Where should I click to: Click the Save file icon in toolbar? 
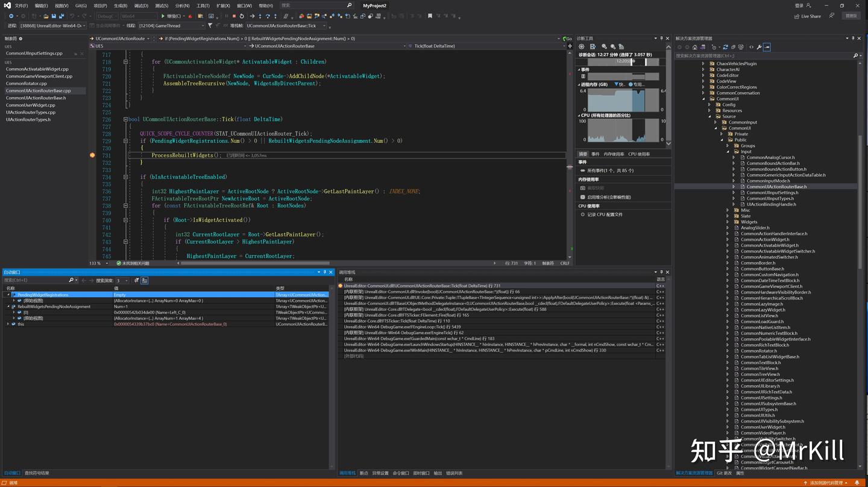pos(54,16)
